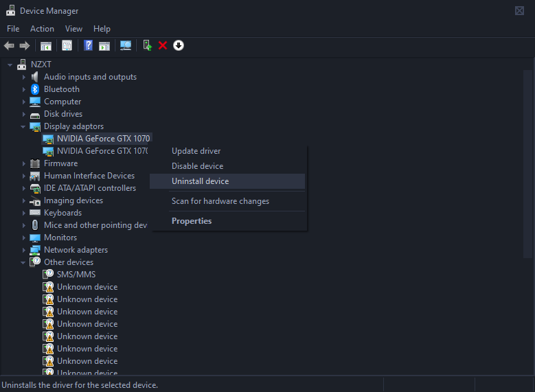Click the Firmware chip icon
This screenshot has height=392, width=535.
[x=35, y=163]
